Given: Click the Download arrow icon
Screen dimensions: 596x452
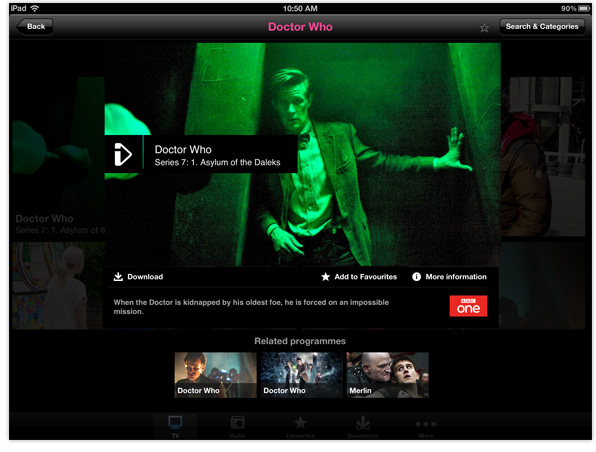Looking at the screenshot, I should click(x=118, y=277).
